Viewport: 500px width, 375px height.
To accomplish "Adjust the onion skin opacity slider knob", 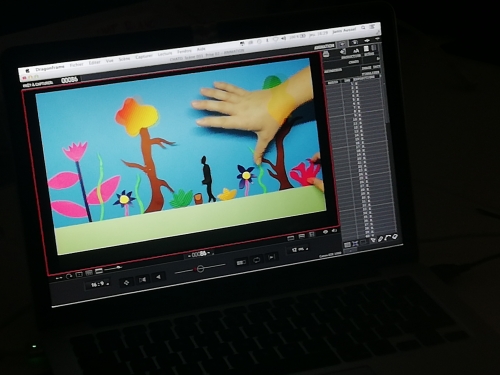I will click(200, 268).
